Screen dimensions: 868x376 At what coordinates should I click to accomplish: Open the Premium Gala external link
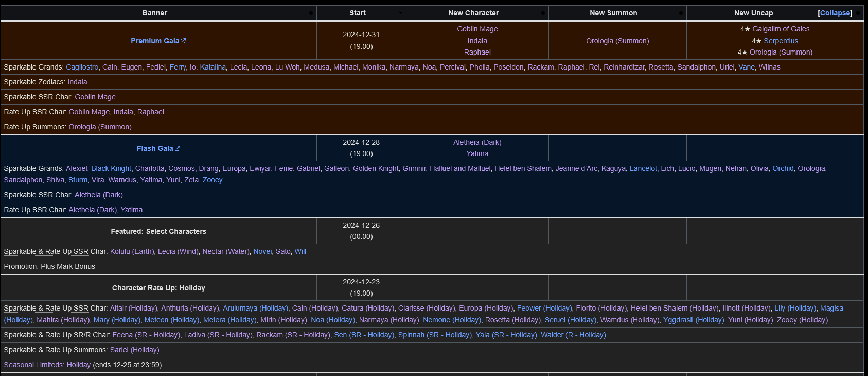pyautogui.click(x=158, y=41)
